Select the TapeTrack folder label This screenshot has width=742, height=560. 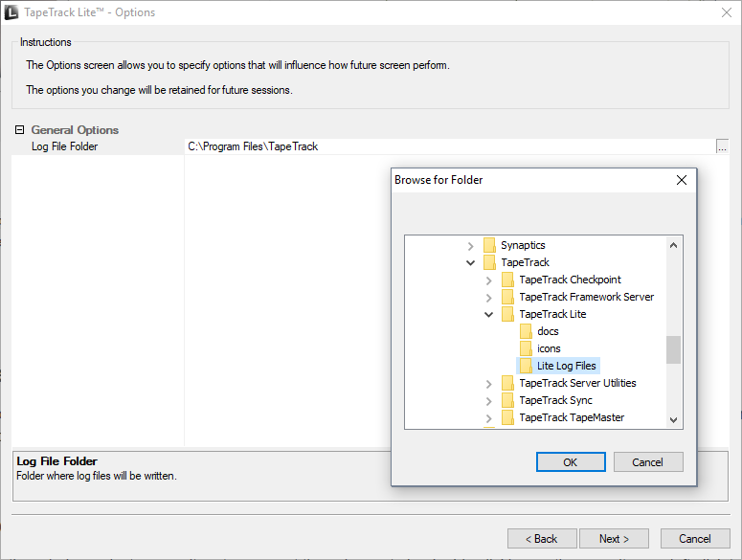525,262
